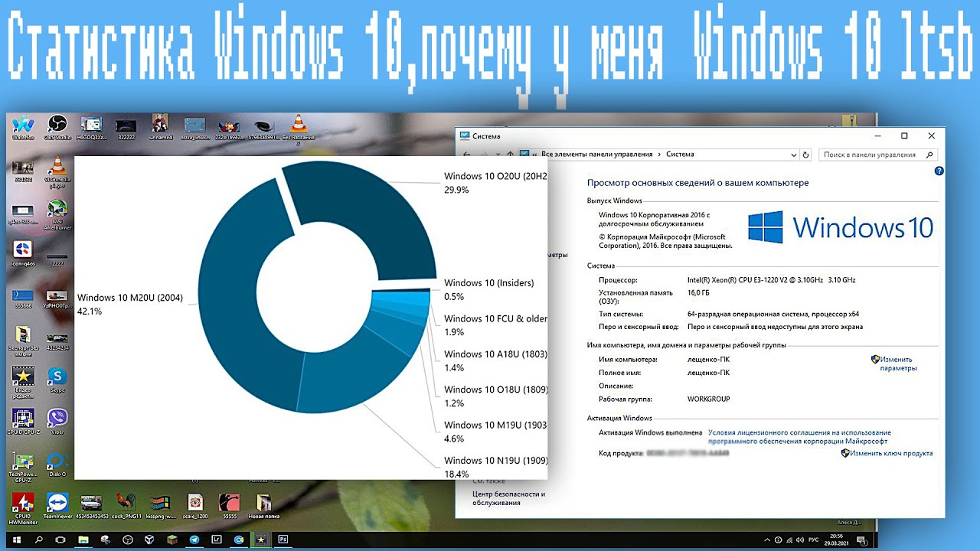Open the 453453453453 car image file
The height and width of the screenshot is (551, 980).
tap(92, 506)
